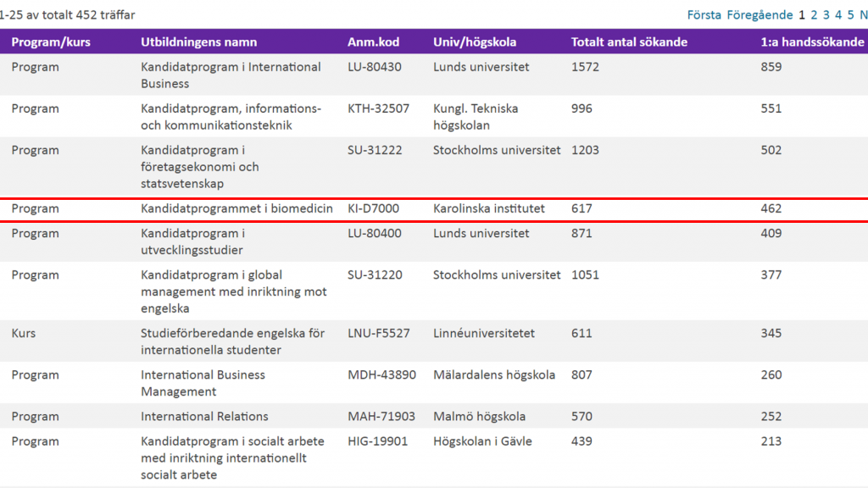Click the International Relations program name
This screenshot has width=868, height=488.
point(204,416)
